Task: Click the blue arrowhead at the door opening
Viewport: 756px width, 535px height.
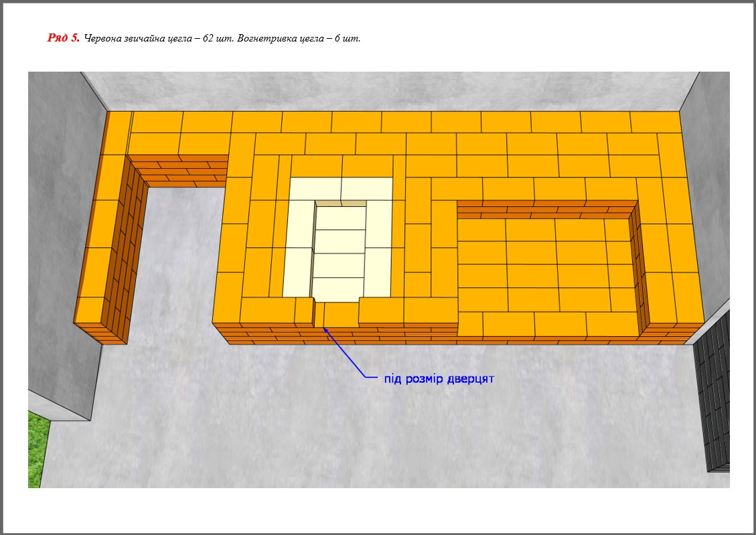Action: pos(325,329)
